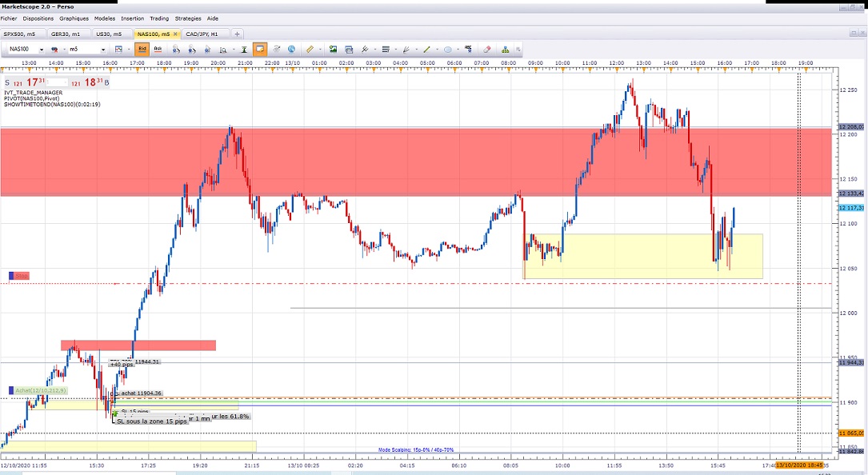The image size is (868, 475).
Task: Click the green vertical scale icon
Action: point(243,50)
